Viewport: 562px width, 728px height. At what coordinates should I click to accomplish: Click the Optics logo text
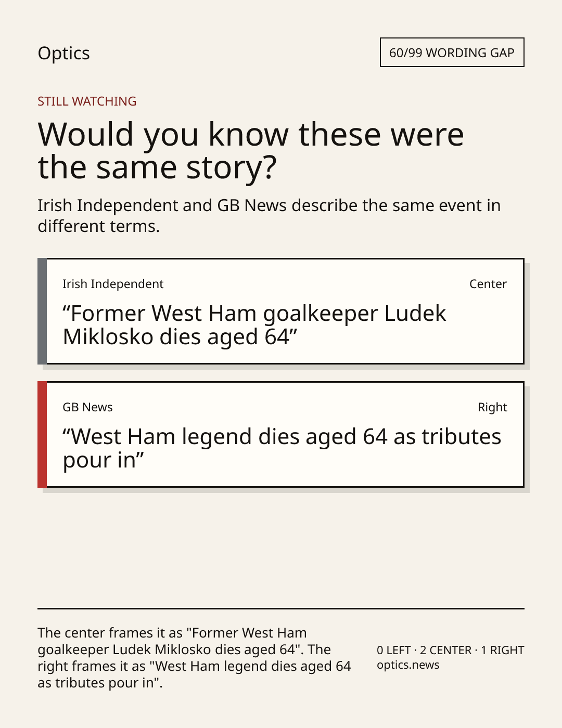tap(63, 54)
